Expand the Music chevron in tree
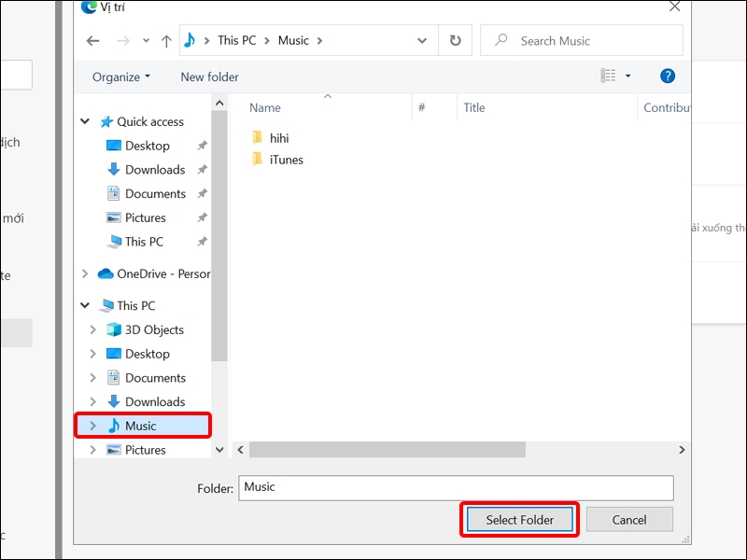The width and height of the screenshot is (747, 560). tap(92, 426)
